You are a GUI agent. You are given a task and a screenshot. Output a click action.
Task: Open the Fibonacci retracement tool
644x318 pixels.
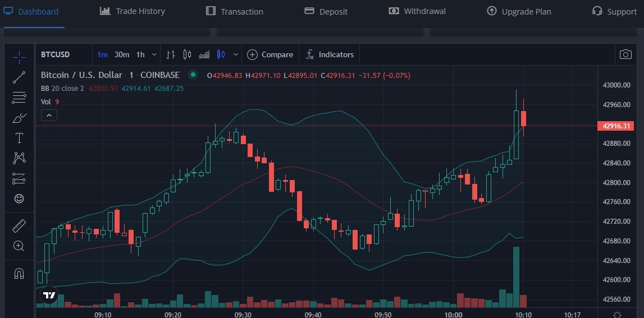(19, 98)
